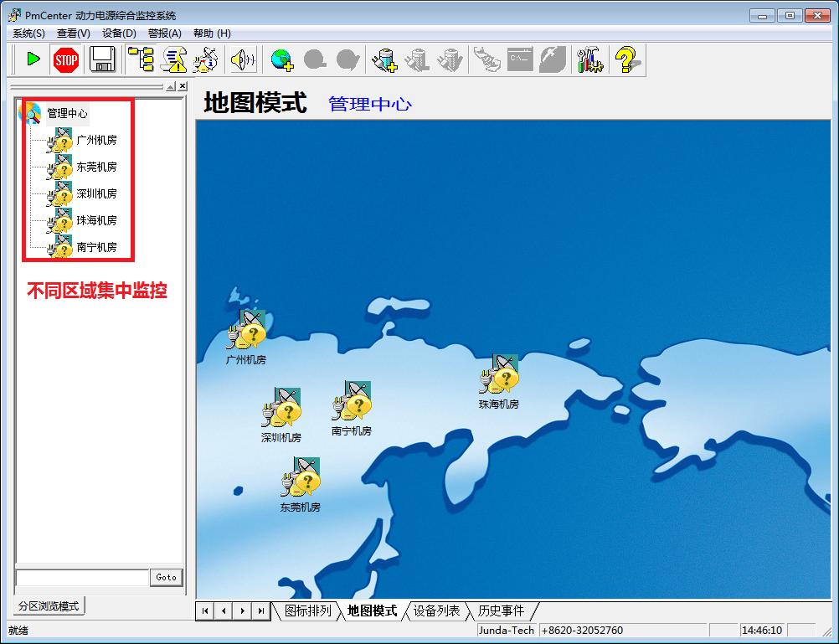The height and width of the screenshot is (644, 839).
Task: Start monitoring with the green play icon
Action: tap(33, 59)
